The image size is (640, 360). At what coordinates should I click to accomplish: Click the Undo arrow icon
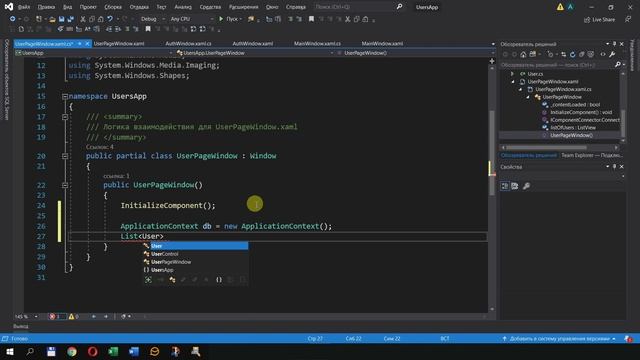click(110, 19)
